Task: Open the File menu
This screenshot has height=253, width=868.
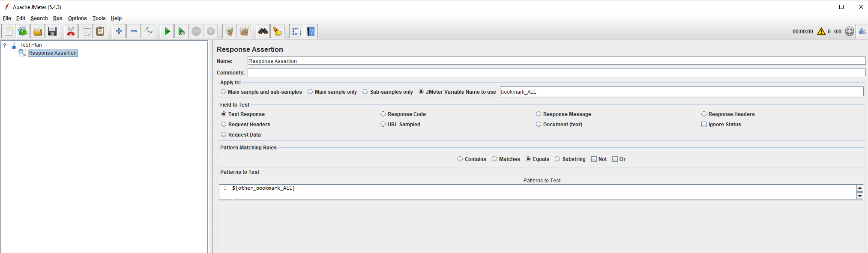Action: [7, 18]
